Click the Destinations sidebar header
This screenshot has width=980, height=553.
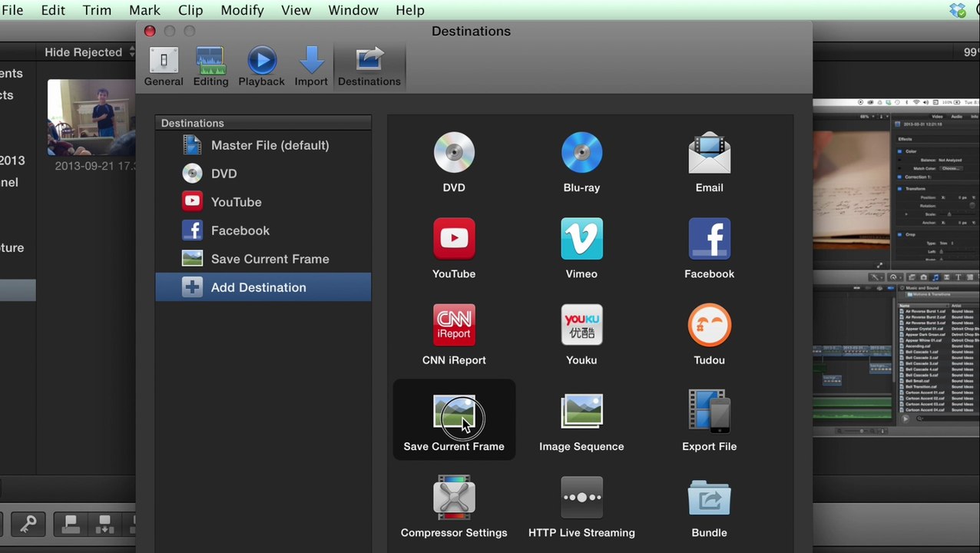click(x=263, y=123)
